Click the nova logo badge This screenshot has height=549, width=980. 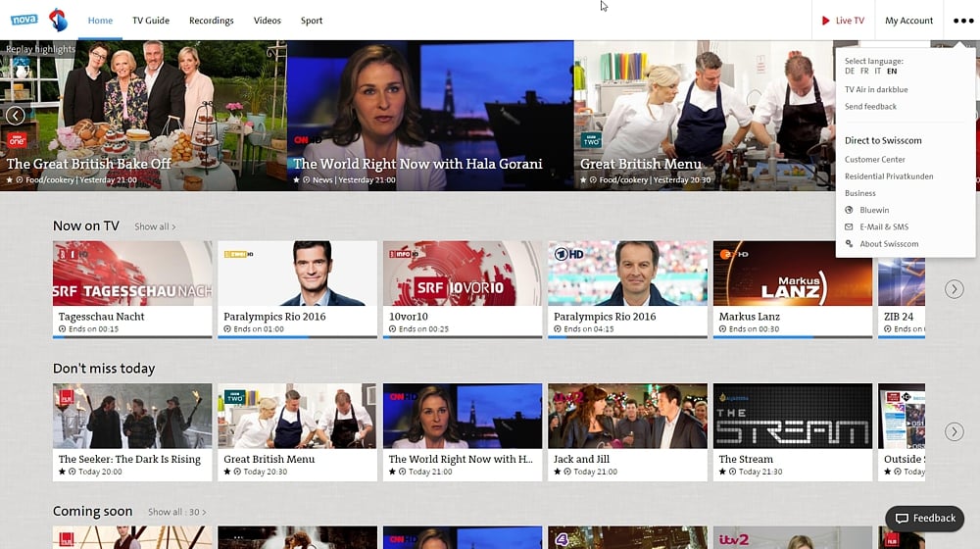(24, 20)
